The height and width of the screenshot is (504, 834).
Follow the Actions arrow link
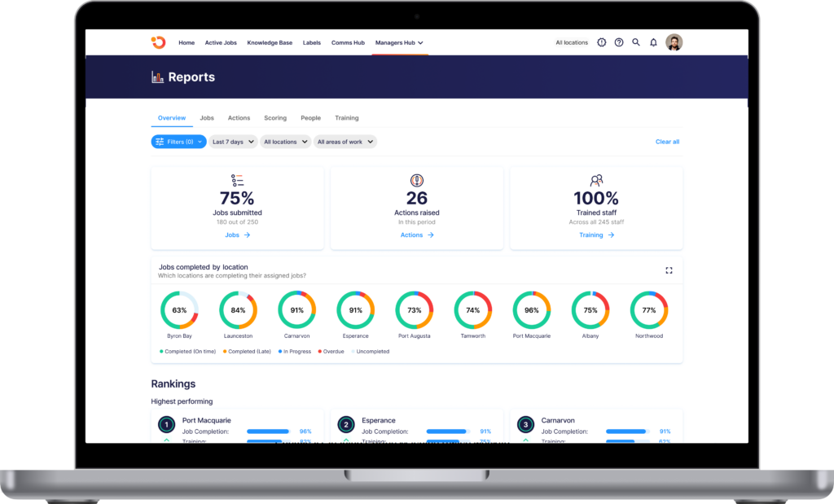(x=417, y=235)
